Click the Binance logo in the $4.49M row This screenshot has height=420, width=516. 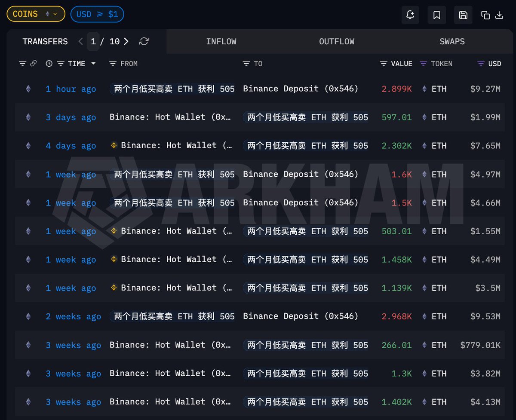(114, 259)
